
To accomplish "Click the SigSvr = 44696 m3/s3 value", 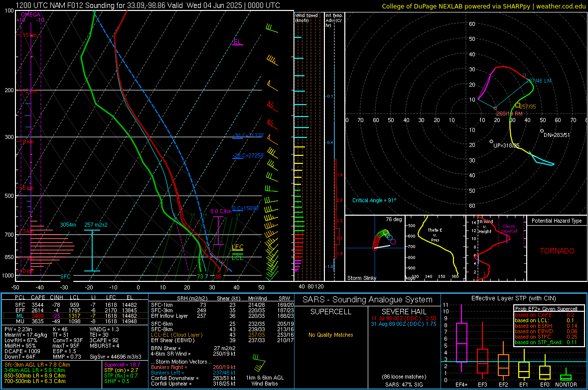I will tap(116, 357).
